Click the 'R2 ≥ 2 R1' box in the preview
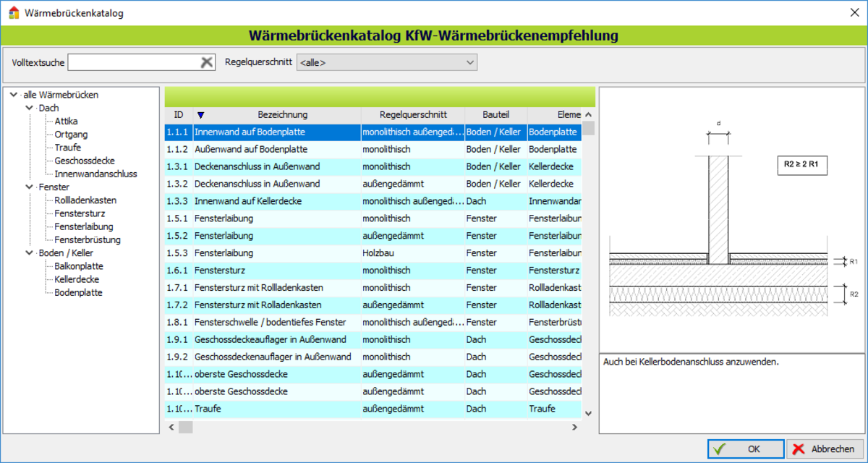Screen dimensions: 868x463 click(x=803, y=165)
